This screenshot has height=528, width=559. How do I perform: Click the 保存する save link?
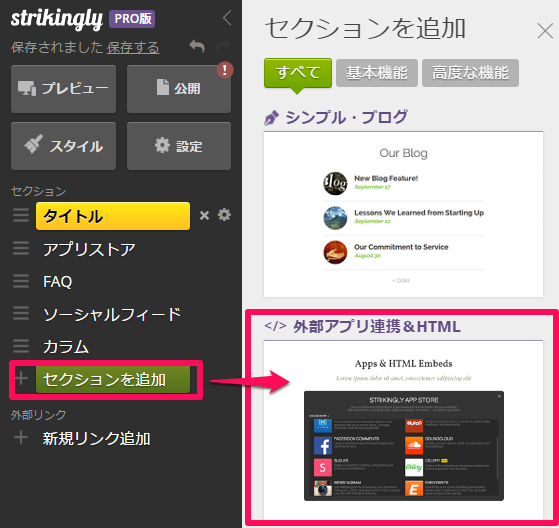[x=133, y=47]
